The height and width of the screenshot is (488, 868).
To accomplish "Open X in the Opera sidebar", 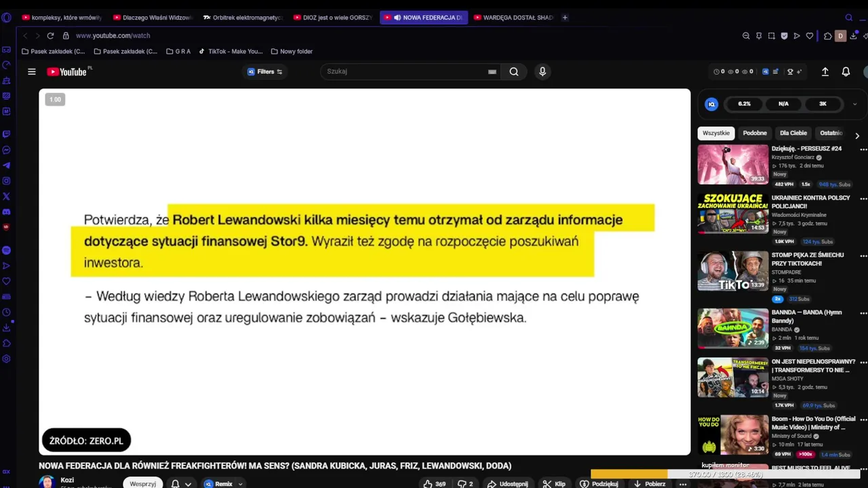I will point(6,197).
